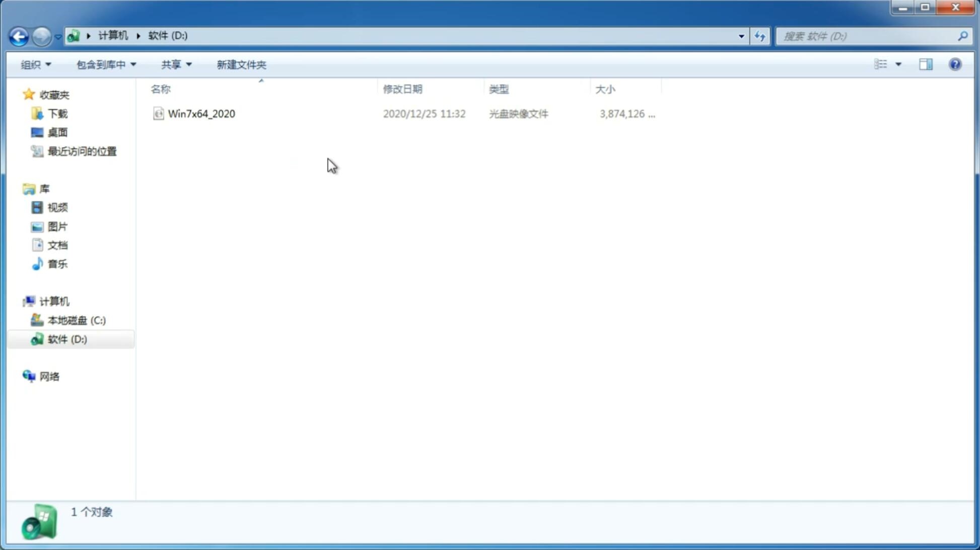Open the Win7x64_2020 disc image file
This screenshot has width=980, height=550.
point(200,114)
